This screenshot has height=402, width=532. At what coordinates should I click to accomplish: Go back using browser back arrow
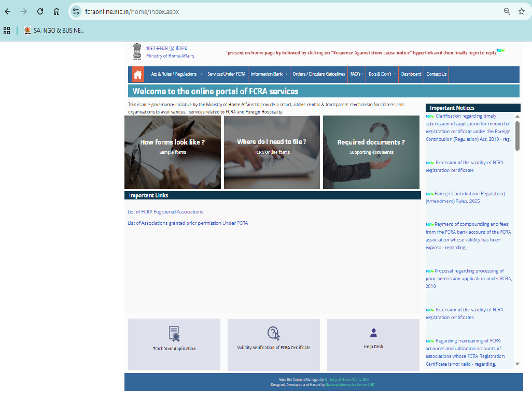(8, 11)
